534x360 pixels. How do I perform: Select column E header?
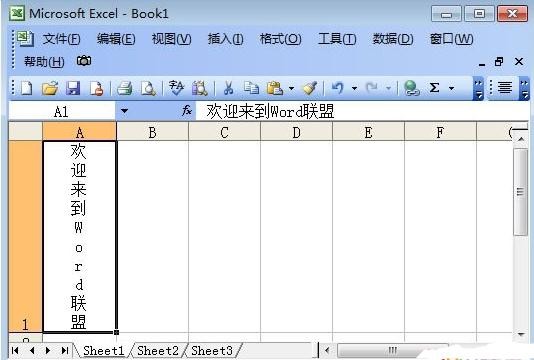coord(368,132)
